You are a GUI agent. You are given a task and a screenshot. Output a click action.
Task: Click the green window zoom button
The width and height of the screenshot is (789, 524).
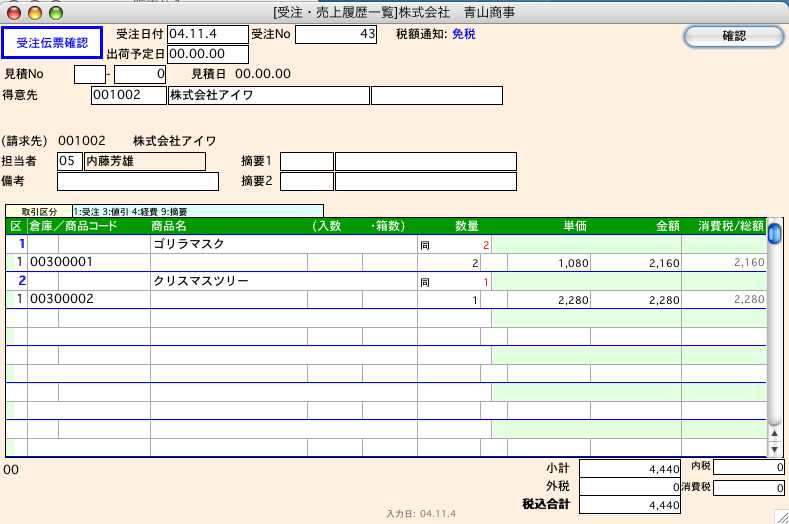pos(54,12)
